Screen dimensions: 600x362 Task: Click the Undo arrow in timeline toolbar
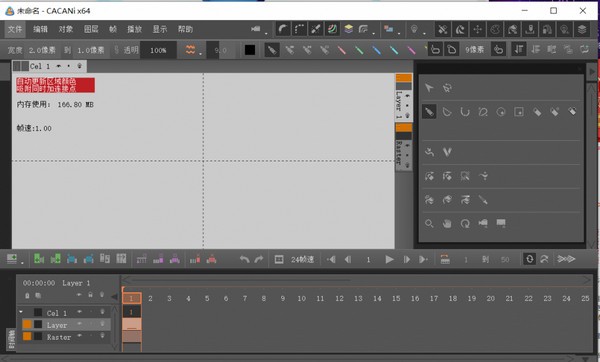click(x=244, y=259)
